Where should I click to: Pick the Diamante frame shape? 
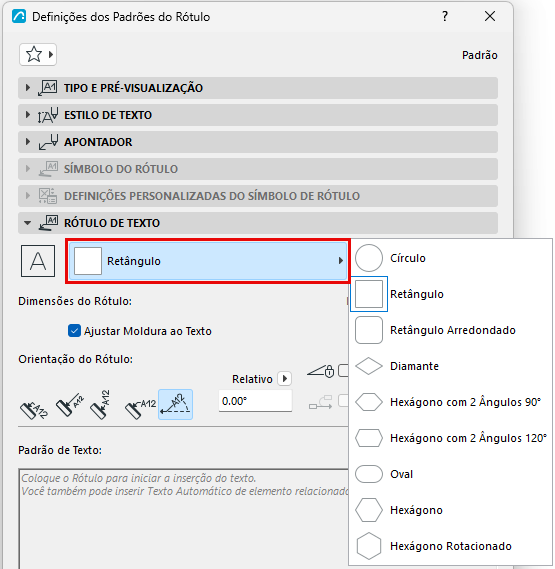pos(450,366)
